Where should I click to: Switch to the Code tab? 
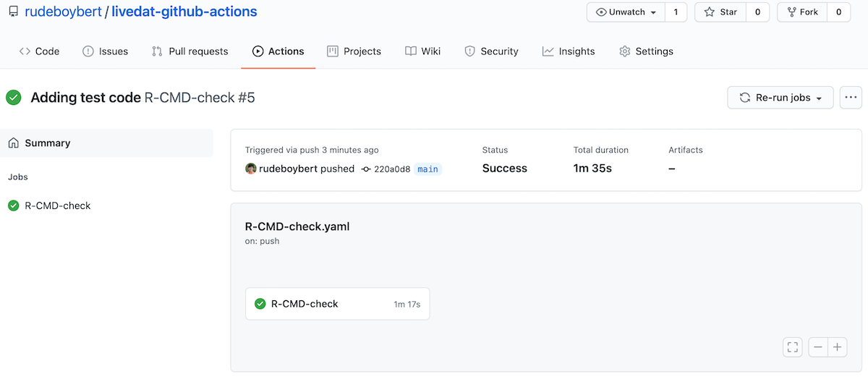pyautogui.click(x=39, y=51)
